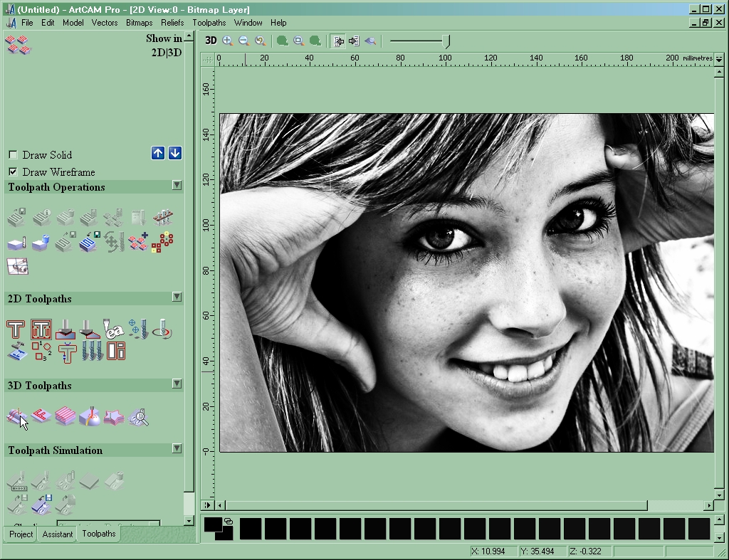Collapse the 2D Toolpaths section
Image resolution: width=729 pixels, height=560 pixels.
coord(177,297)
